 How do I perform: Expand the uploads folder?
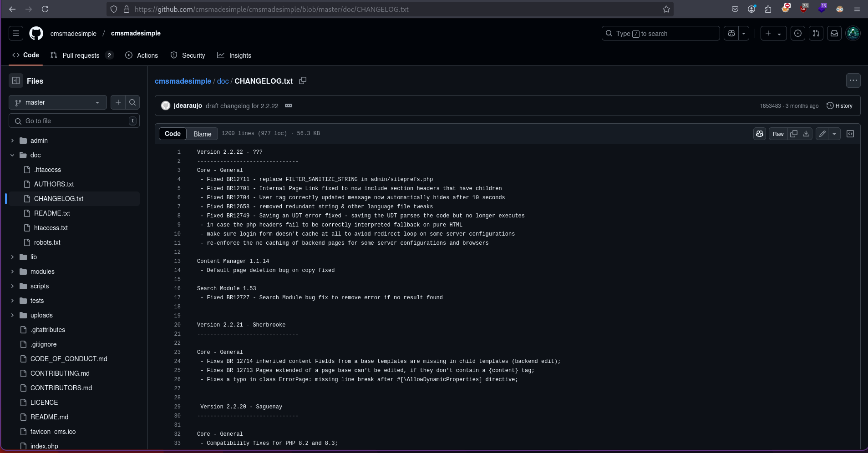point(12,315)
